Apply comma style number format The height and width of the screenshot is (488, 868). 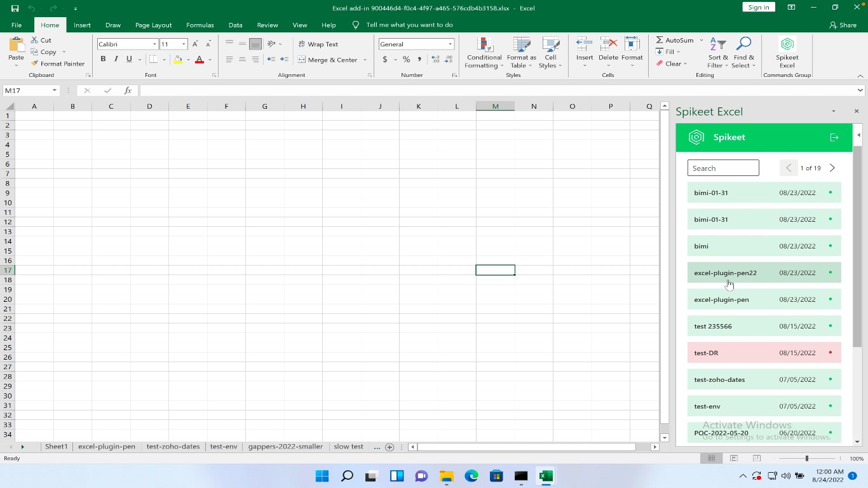(x=419, y=59)
